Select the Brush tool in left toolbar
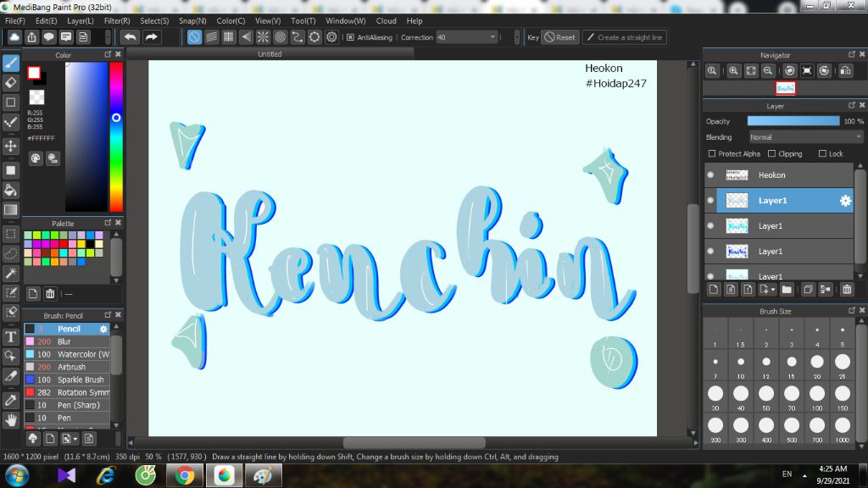 coord(10,63)
